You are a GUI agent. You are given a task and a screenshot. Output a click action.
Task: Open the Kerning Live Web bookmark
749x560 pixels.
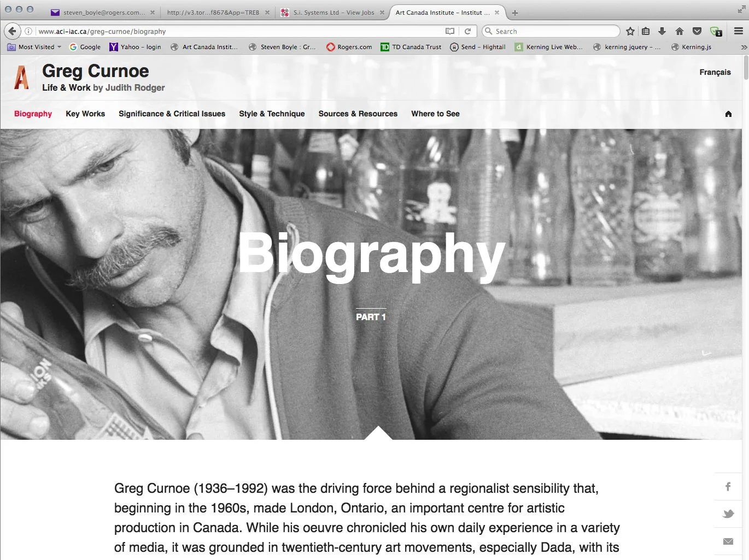pos(549,47)
